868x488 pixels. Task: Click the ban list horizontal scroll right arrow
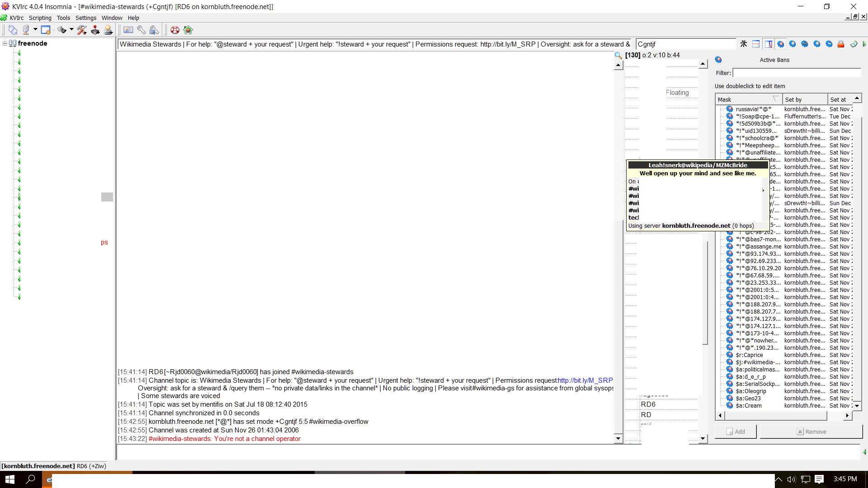(847, 415)
